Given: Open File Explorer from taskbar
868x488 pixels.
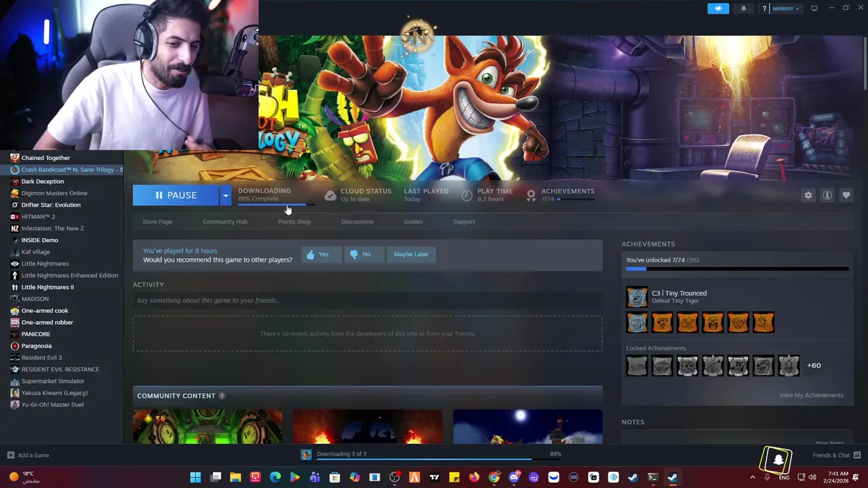Looking at the screenshot, I should tap(235, 478).
